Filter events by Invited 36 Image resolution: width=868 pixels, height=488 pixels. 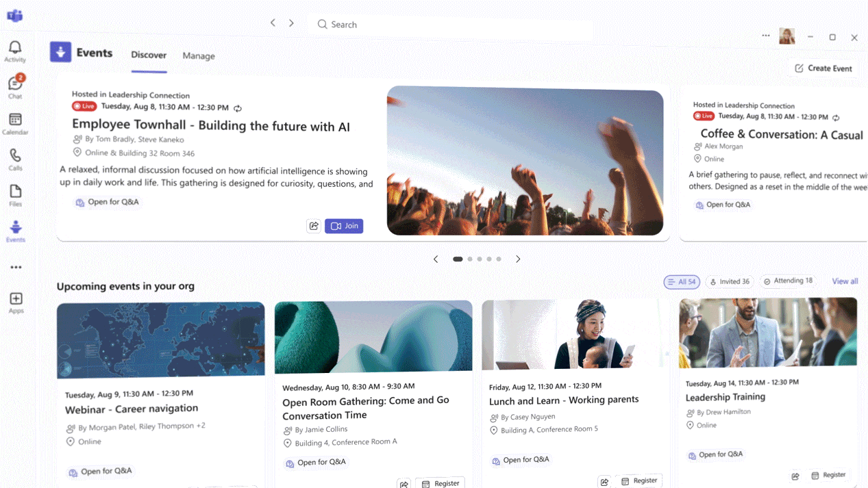coord(730,281)
